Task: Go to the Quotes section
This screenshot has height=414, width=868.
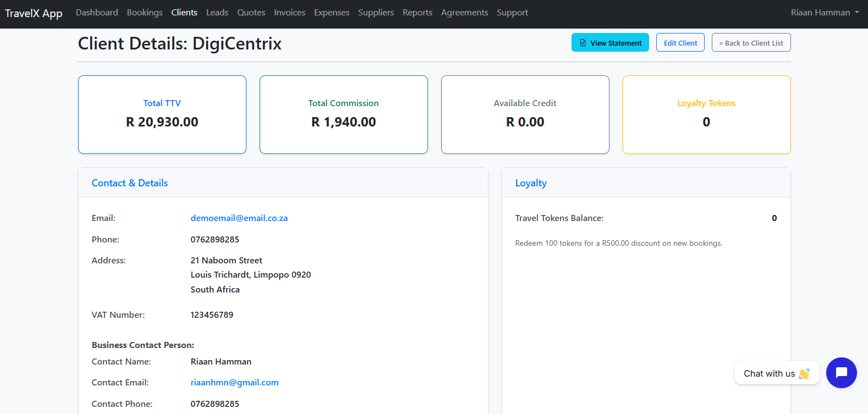Action: [x=251, y=13]
